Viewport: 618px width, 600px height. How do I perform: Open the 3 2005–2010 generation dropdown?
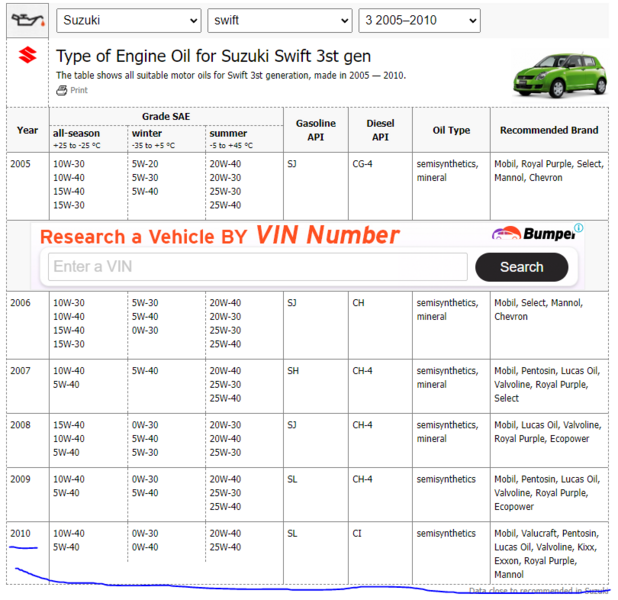click(x=419, y=20)
